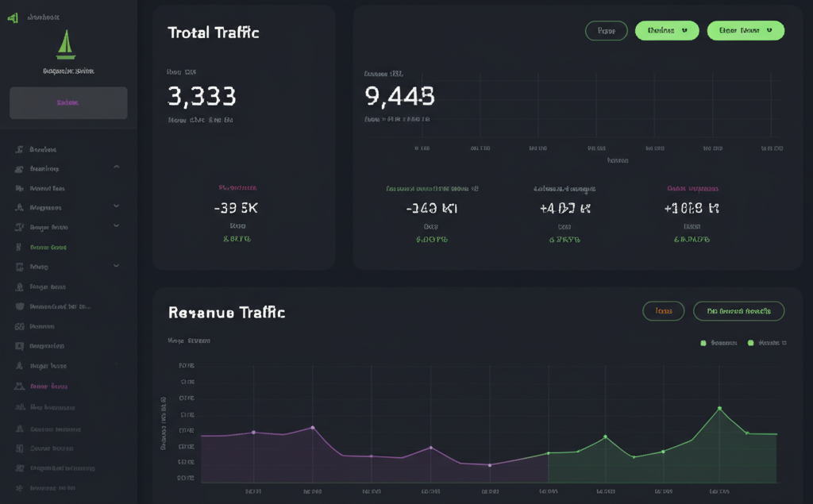Screen dimensions: 813x504
Task: Open the rightmost filled green dropdown at top right
Action: click(745, 31)
